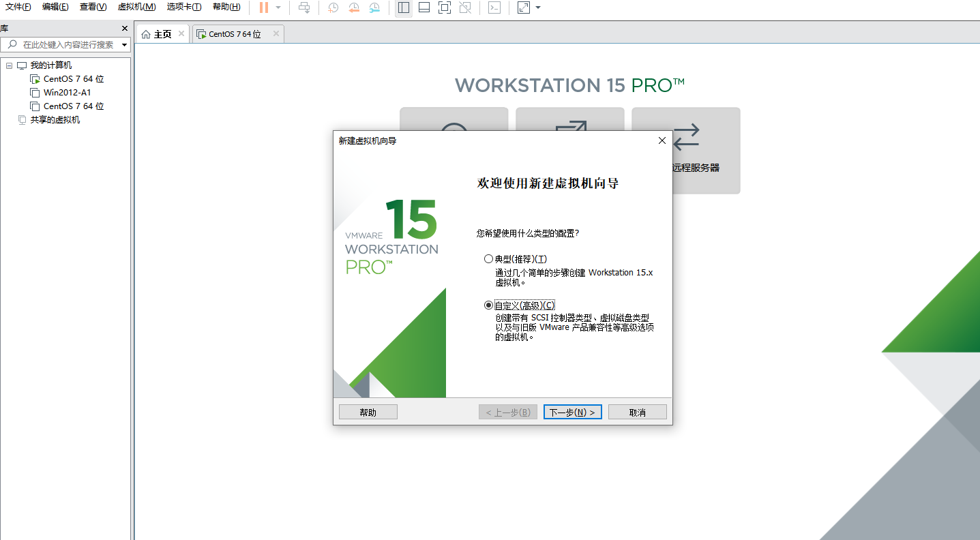This screenshot has width=980, height=540.
Task: Click the magnifier icon in library search
Action: (x=12, y=45)
